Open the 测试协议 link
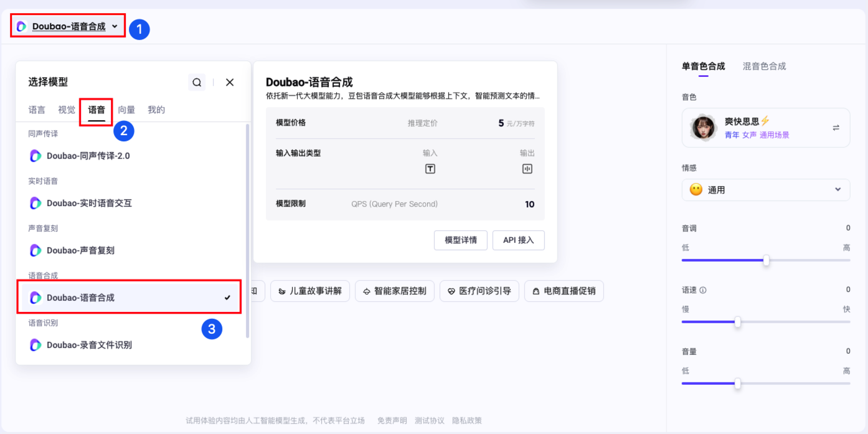Image resolution: width=868 pixels, height=434 pixels. pos(430,421)
